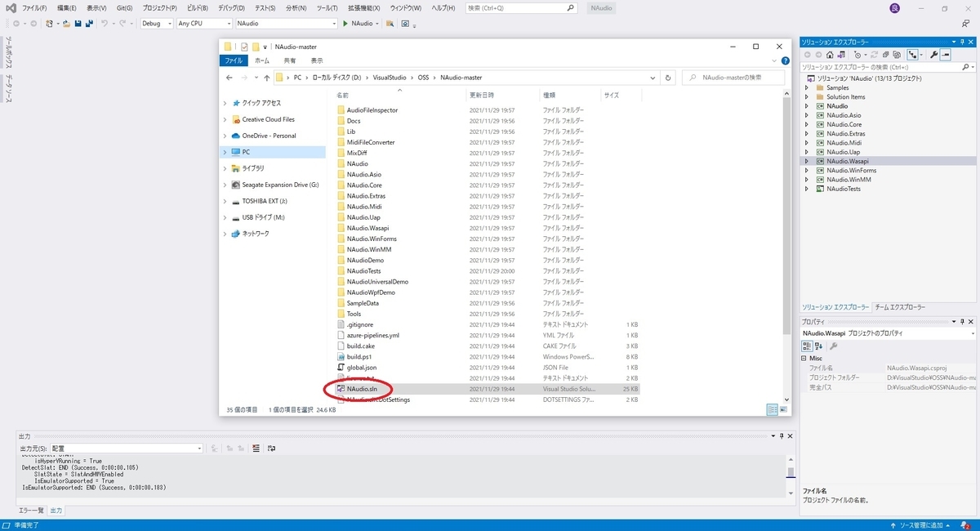Expand クイック アクセス in Explorer navigation pane
980x531 pixels.
[x=226, y=103]
